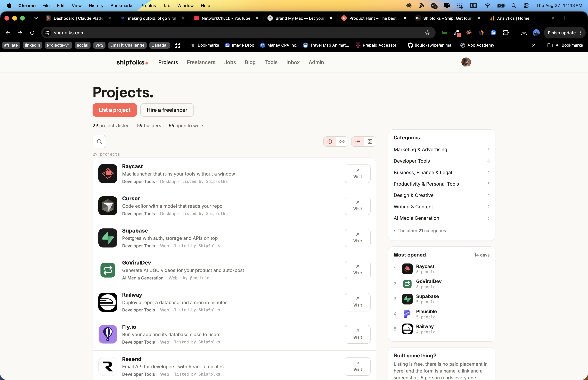Filter by AI Media Generation category in sidebar
The image size is (588, 380).
click(x=442, y=218)
